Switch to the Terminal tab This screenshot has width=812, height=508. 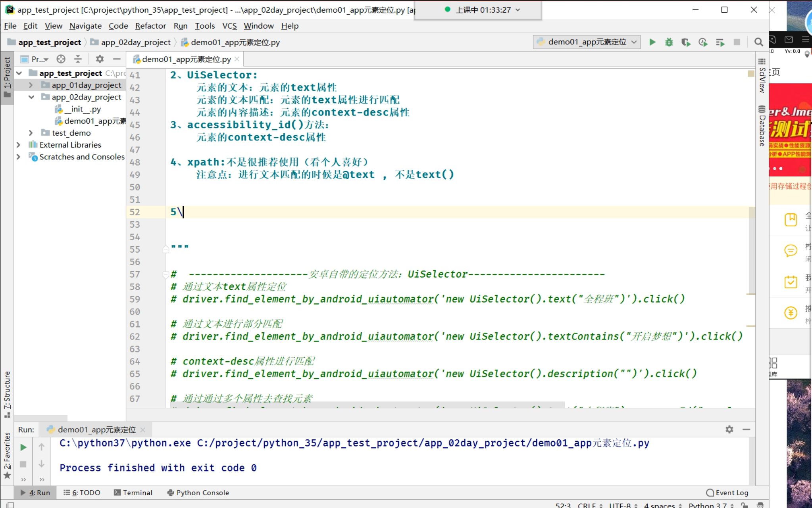pos(133,493)
